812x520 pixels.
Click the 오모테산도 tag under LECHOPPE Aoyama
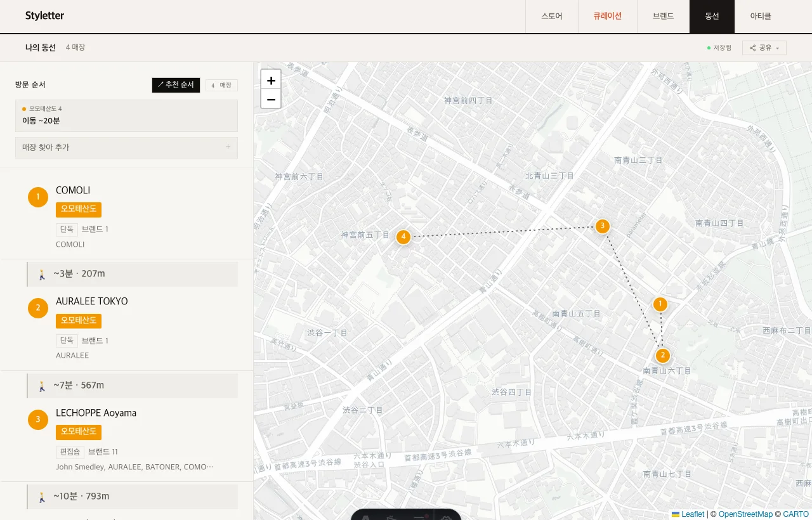(x=79, y=432)
